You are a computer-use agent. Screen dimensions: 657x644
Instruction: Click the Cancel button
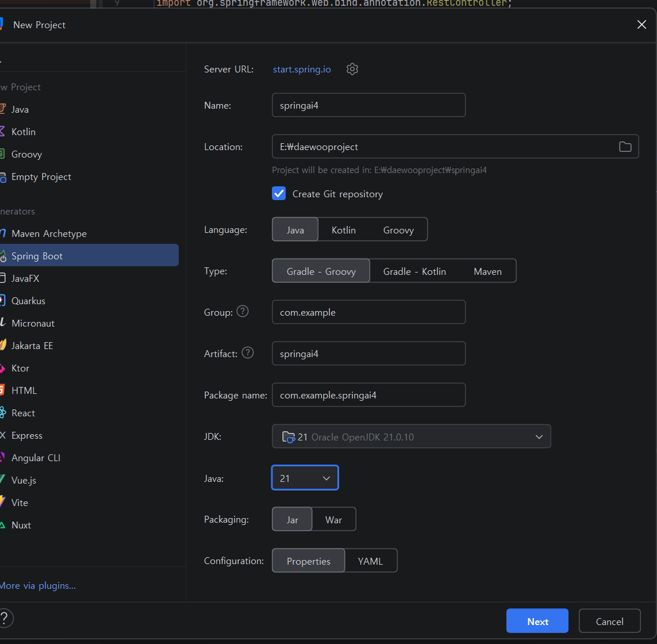pos(610,621)
